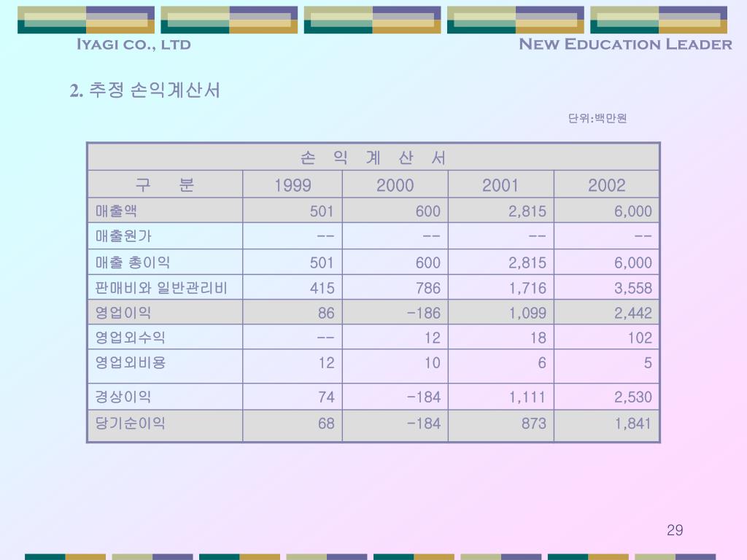Click the '매출원가' row label
The image size is (747, 560).
click(x=123, y=236)
